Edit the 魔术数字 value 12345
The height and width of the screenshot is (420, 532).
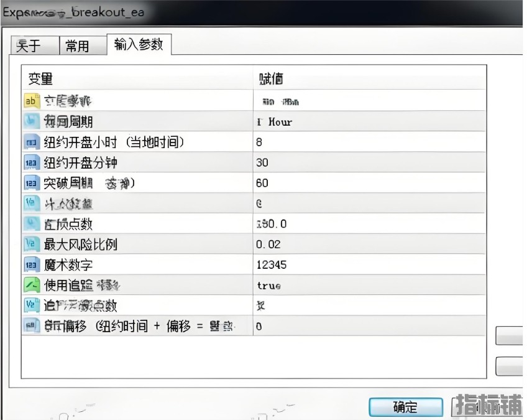coord(369,265)
